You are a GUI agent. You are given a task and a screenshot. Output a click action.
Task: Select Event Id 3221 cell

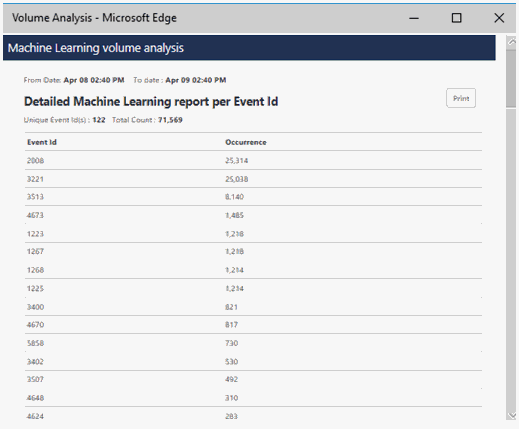tap(35, 179)
